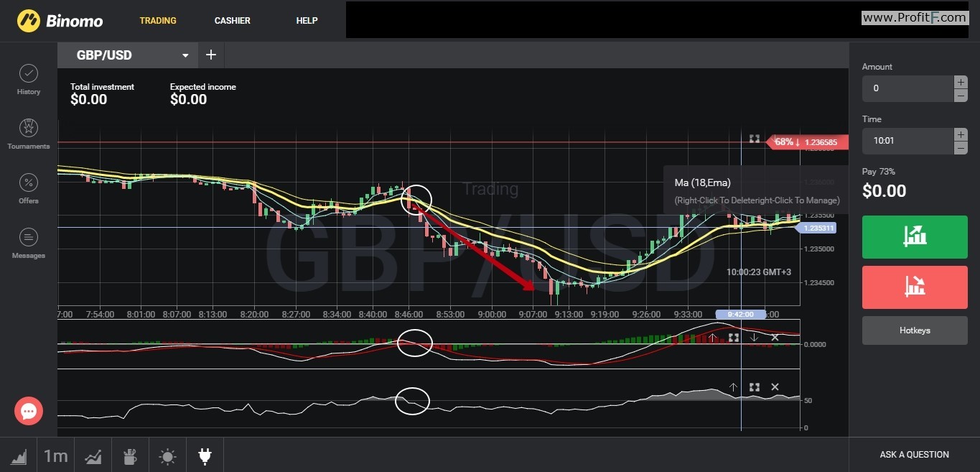This screenshot has width=980, height=472.
Task: Open the Messages sidebar section
Action: coord(29,244)
